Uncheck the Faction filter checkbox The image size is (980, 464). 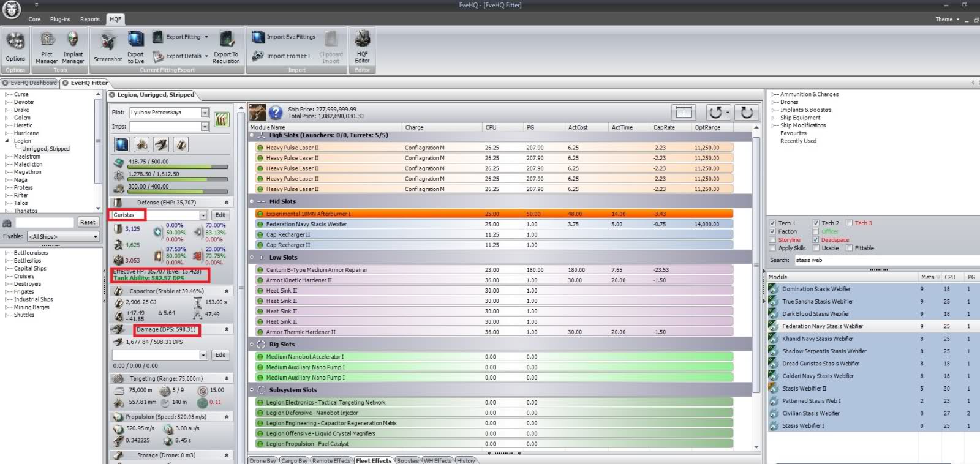coord(773,232)
